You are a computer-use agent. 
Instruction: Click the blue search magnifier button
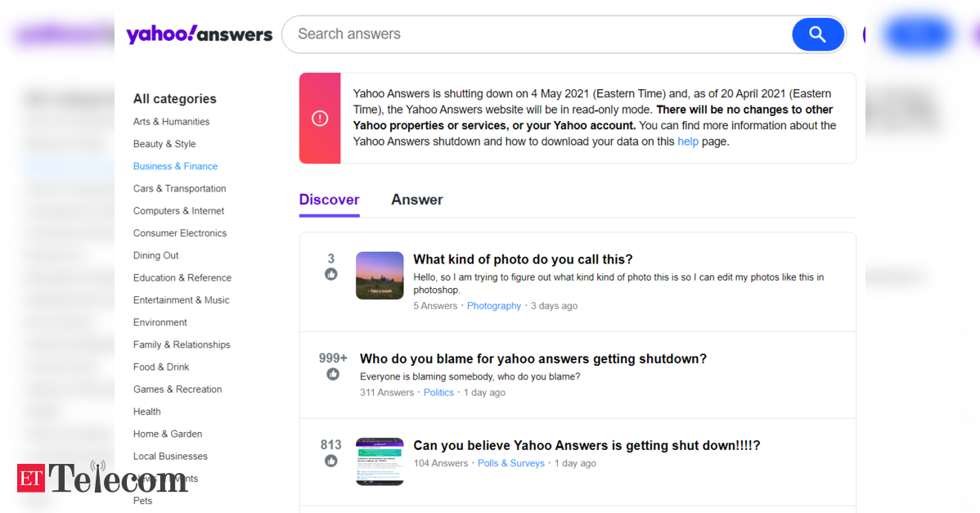pyautogui.click(x=818, y=34)
